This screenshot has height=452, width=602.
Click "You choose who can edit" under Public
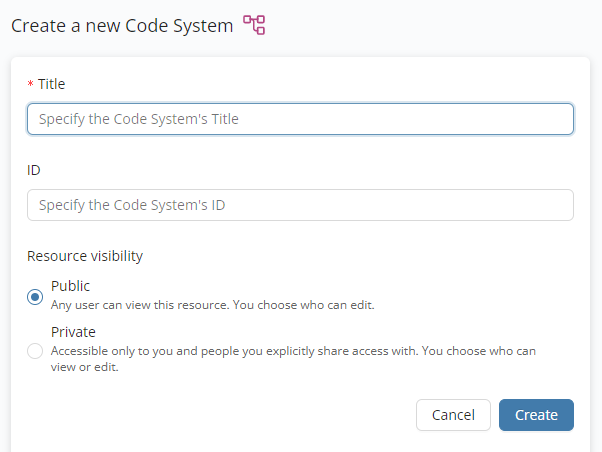(x=318, y=305)
